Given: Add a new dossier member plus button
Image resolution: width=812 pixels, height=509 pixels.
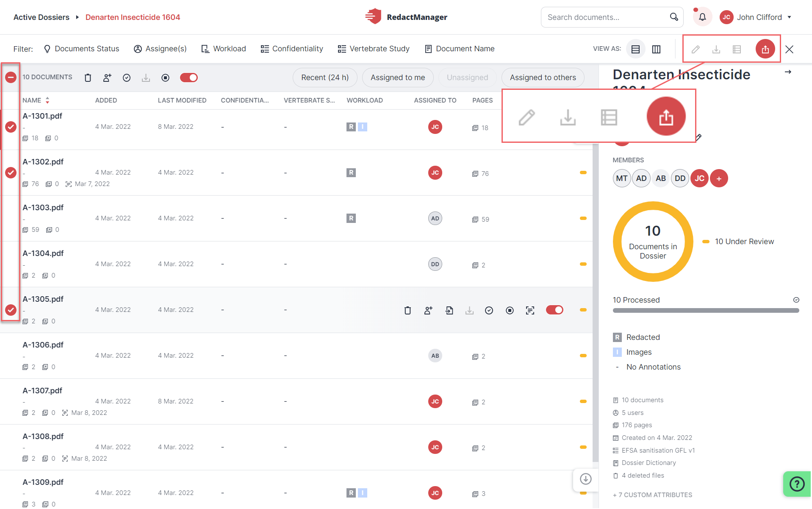Looking at the screenshot, I should click(719, 178).
